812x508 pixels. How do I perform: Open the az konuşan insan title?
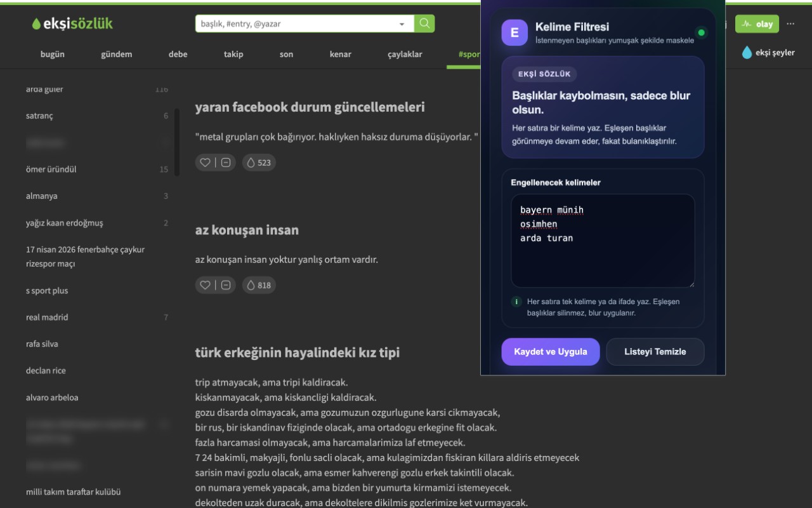point(247,230)
